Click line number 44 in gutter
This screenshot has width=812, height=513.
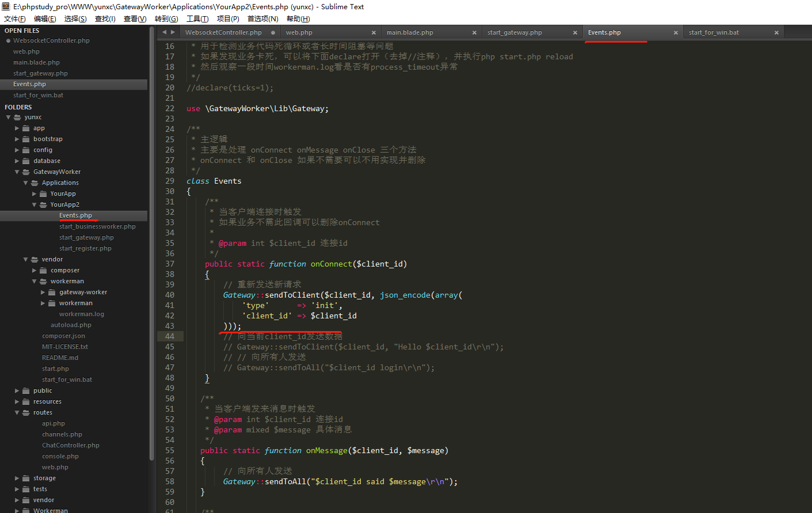pyautogui.click(x=170, y=336)
